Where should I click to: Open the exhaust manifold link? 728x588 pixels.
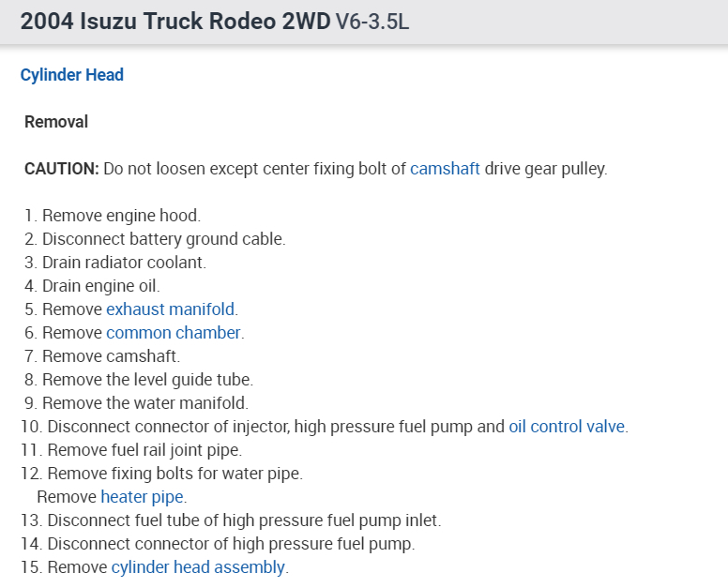(x=171, y=309)
